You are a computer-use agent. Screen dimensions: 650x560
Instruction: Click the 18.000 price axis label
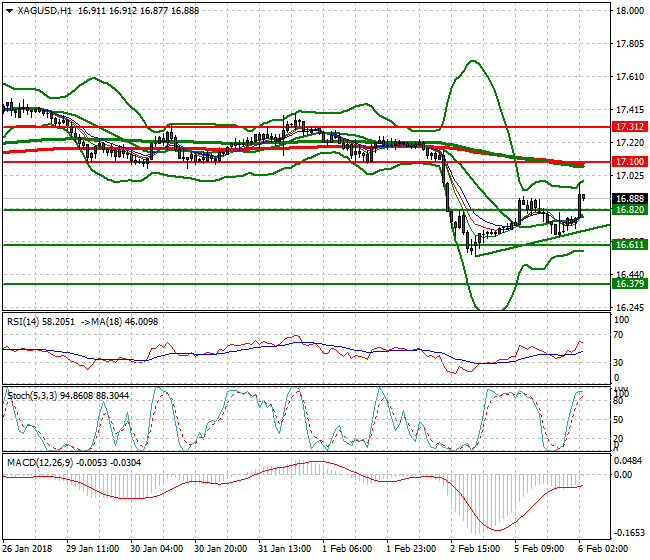point(628,12)
